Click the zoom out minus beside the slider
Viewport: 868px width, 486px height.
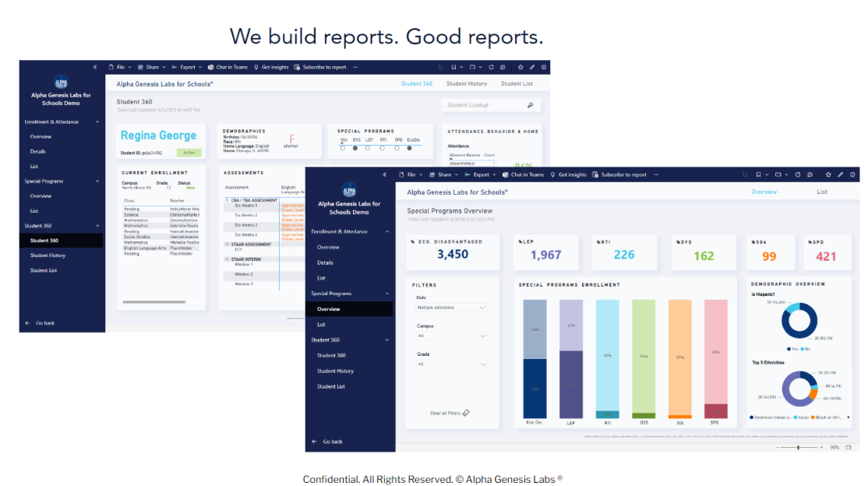[x=778, y=447]
